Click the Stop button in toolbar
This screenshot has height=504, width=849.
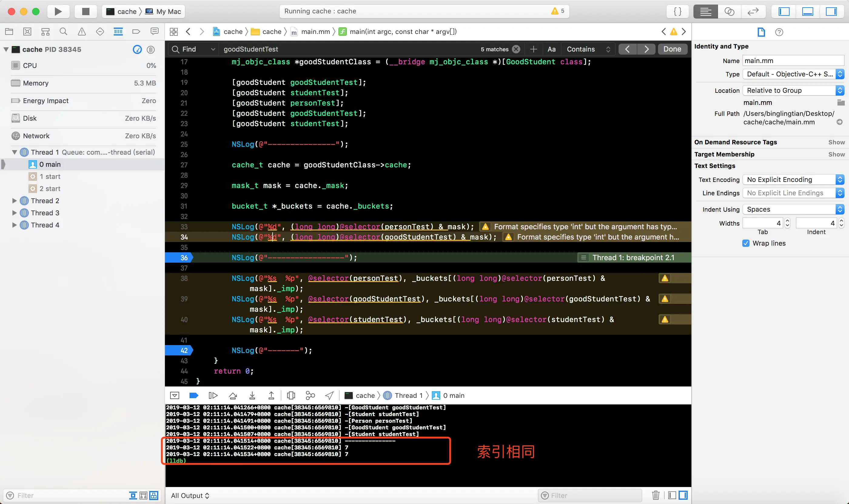[86, 11]
